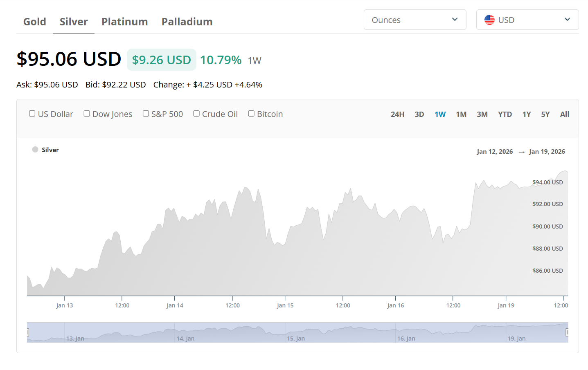Click the Jan 15 axis label
The width and height of the screenshot is (588, 370).
tap(285, 305)
